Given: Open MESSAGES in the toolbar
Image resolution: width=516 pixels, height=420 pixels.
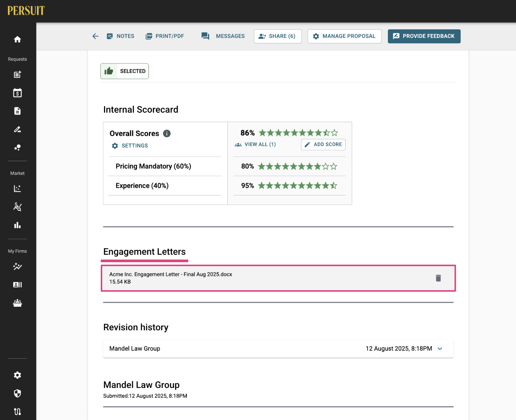Looking at the screenshot, I should [x=223, y=36].
